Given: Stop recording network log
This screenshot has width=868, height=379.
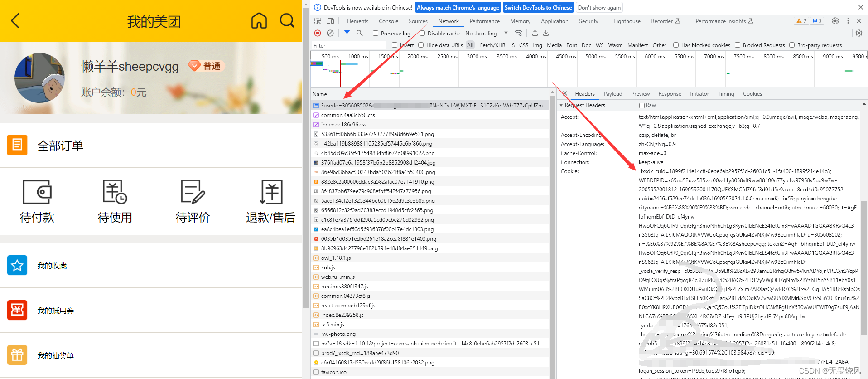Looking at the screenshot, I should pos(318,33).
